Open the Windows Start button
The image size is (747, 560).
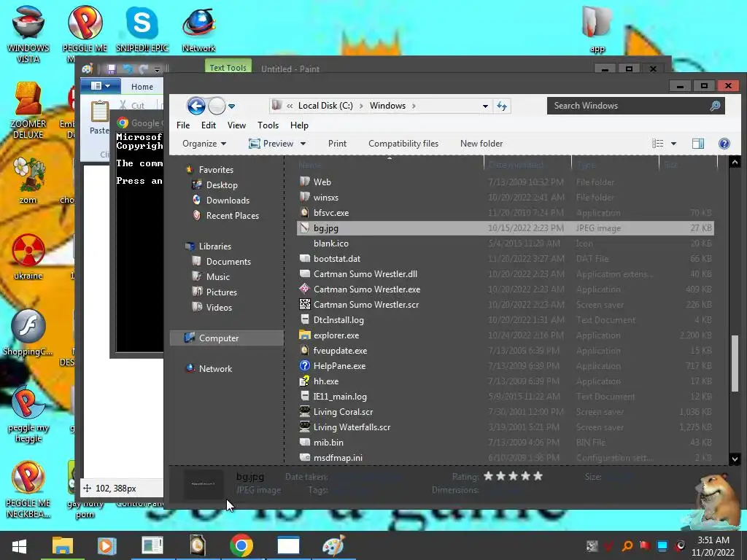(19, 545)
